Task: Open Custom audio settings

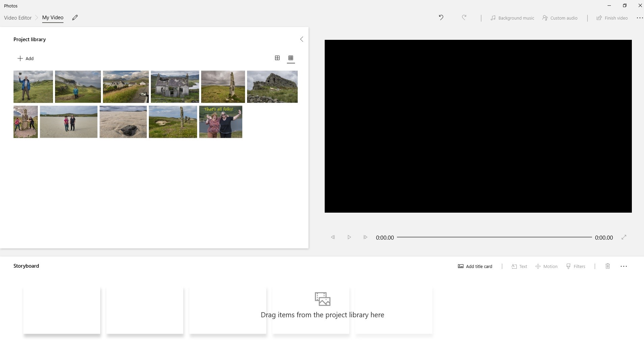Action: point(560,18)
